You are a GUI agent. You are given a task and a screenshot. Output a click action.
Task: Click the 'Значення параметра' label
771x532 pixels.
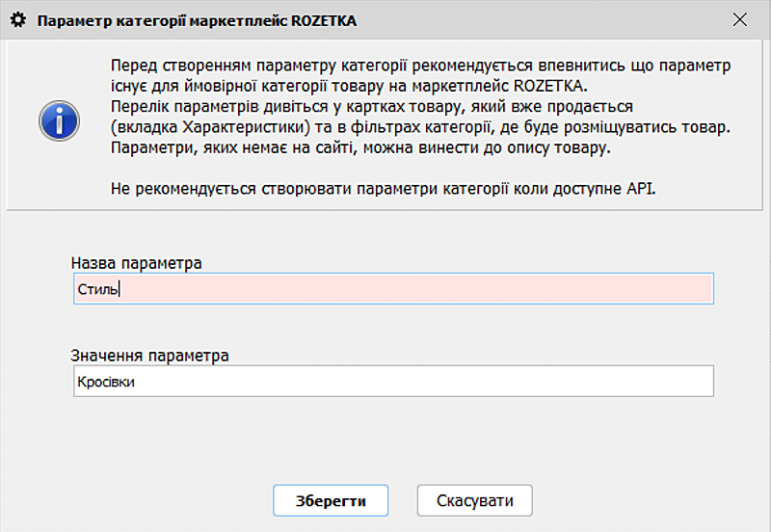149,356
